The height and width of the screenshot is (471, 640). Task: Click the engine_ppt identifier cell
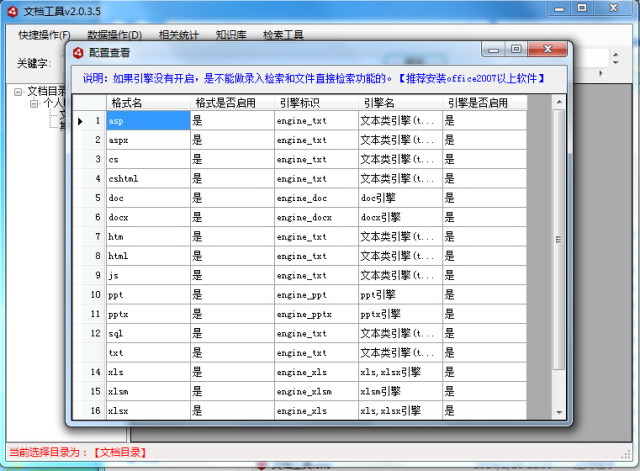tap(316, 295)
